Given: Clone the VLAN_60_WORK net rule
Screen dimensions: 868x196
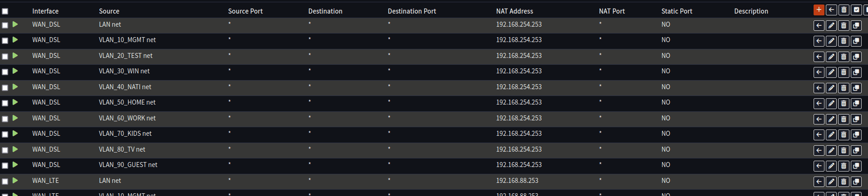Looking at the screenshot, I should click(856, 120).
